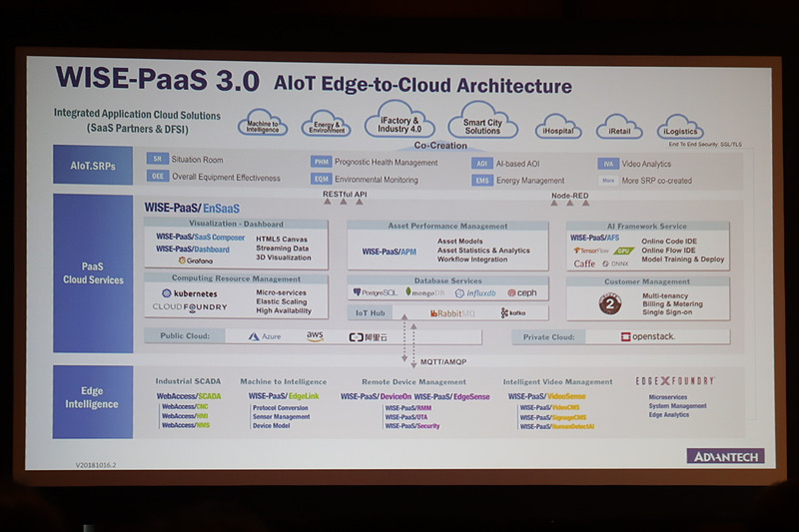Click the kafka logo
Viewport: 799px width, 532px height.
[x=513, y=312]
